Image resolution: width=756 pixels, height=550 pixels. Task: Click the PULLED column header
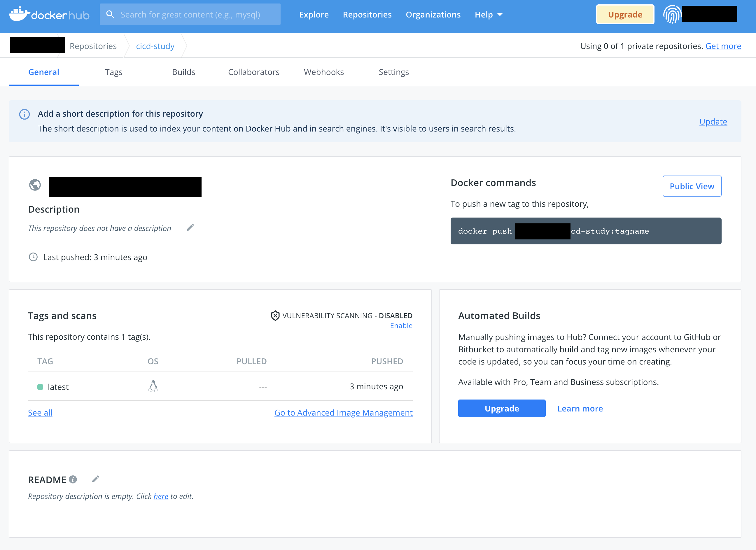click(x=252, y=361)
